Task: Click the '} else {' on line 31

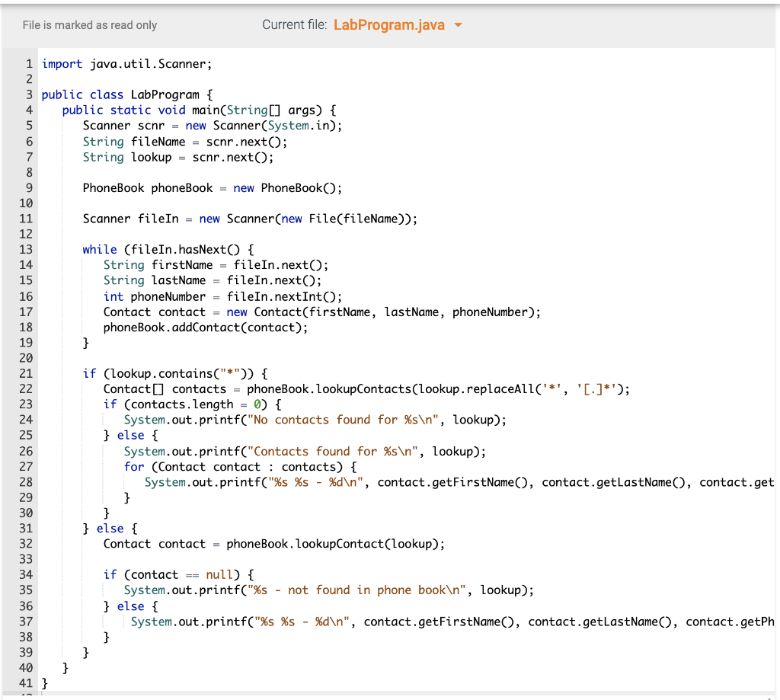Action: tap(110, 529)
